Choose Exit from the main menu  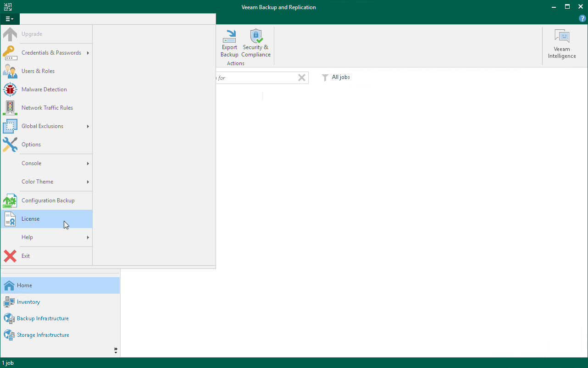(47, 256)
